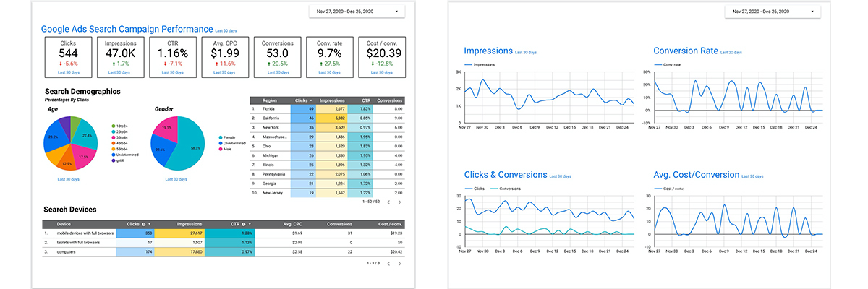Go to next page of Region table
This screenshot has height=289, width=868.
(x=399, y=202)
